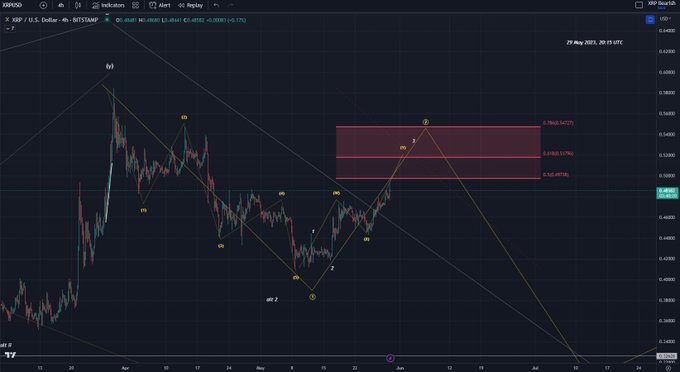Open the XRP Bearish layout menu

point(662,4)
